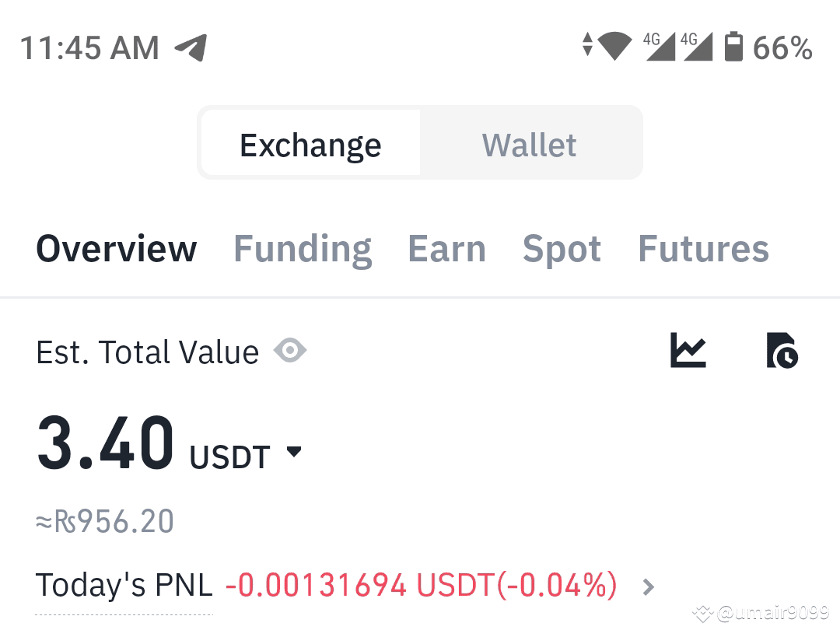Open the portfolio chart analysis icon

click(x=688, y=350)
